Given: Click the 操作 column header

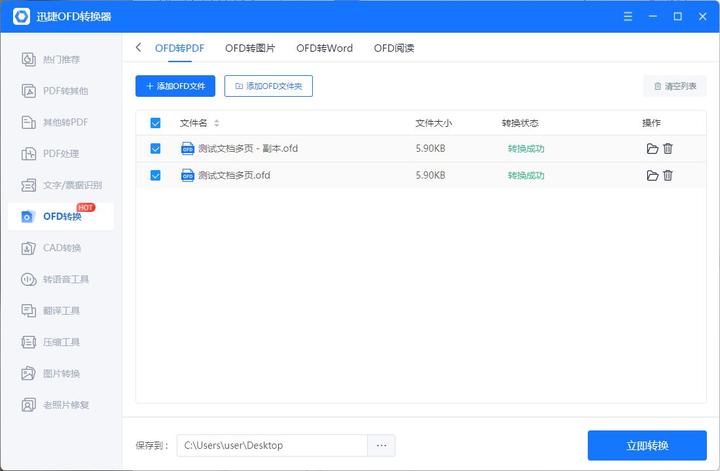Looking at the screenshot, I should (651, 123).
